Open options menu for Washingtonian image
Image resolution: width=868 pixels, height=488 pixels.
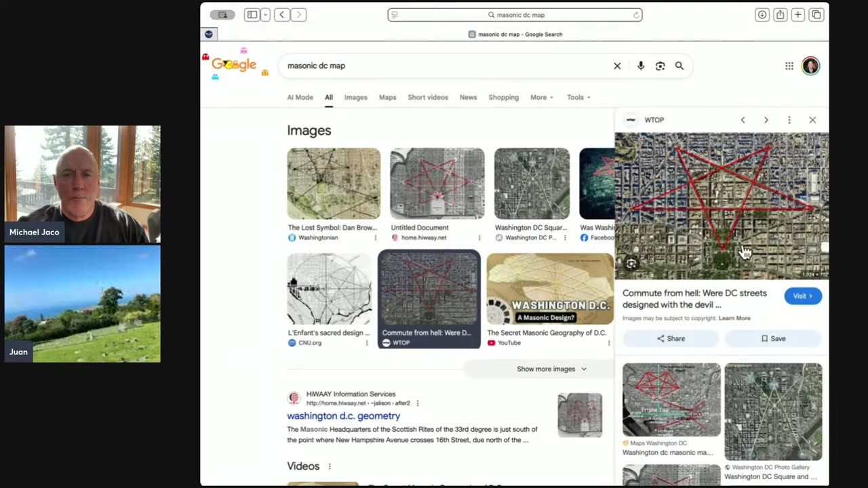tap(375, 238)
